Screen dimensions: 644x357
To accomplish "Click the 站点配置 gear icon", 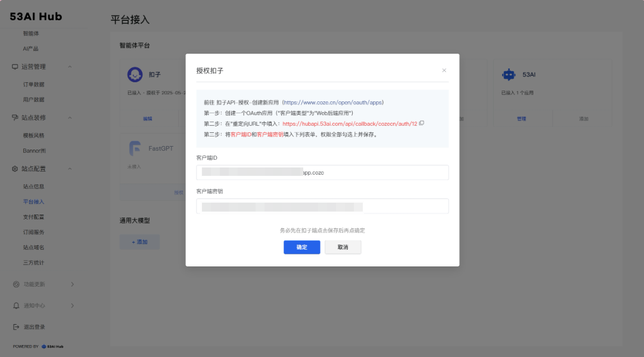I will click(x=15, y=169).
